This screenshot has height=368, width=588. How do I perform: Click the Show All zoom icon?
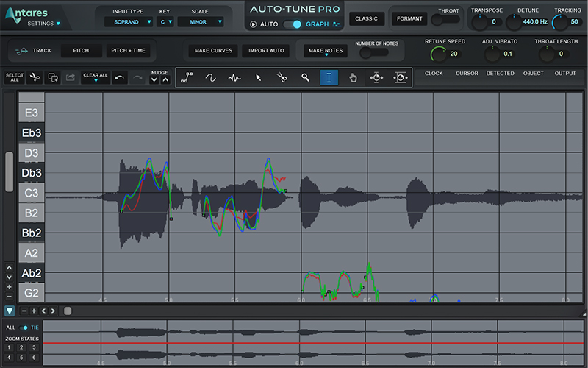pyautogui.click(x=400, y=78)
